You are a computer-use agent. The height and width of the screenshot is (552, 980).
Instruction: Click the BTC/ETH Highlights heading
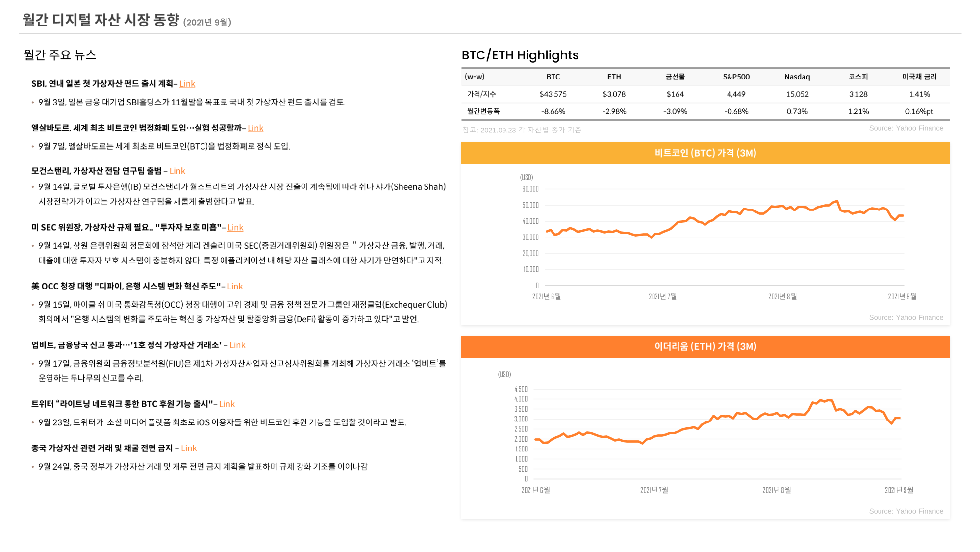point(520,55)
